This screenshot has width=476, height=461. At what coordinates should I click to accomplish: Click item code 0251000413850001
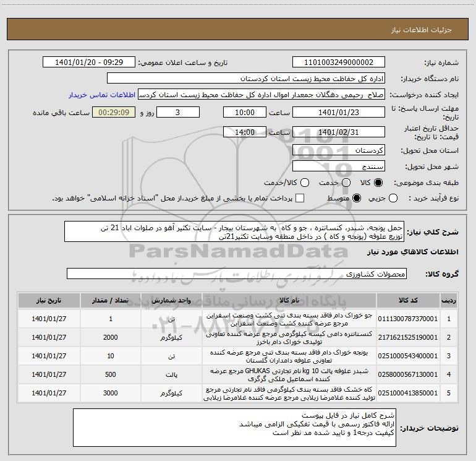coord(408,393)
